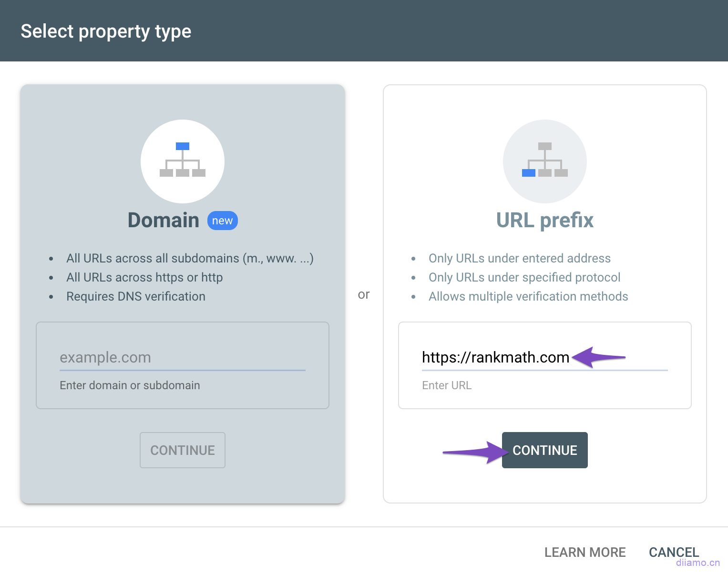Click the "Enter URL" placeholder text
The width and height of the screenshot is (728, 574).
[446, 385]
